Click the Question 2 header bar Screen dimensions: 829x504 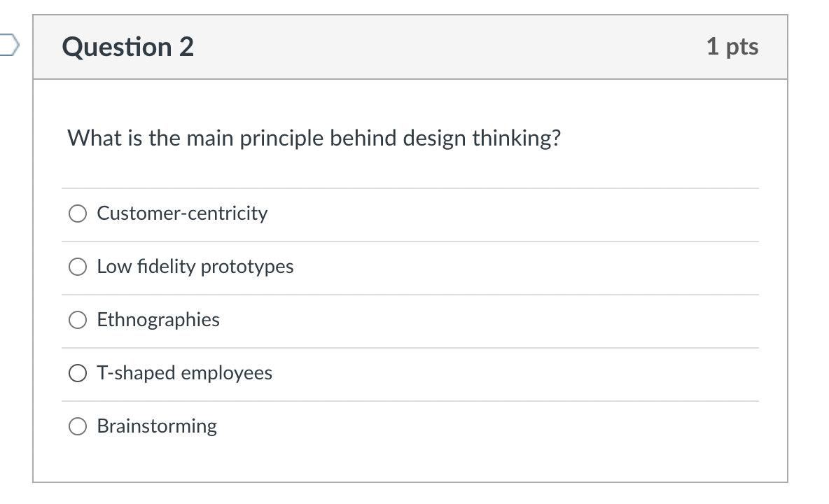(x=420, y=46)
